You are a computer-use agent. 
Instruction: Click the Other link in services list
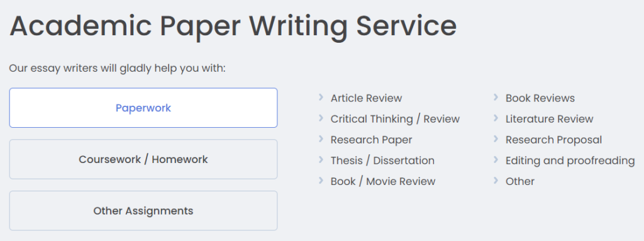point(520,181)
